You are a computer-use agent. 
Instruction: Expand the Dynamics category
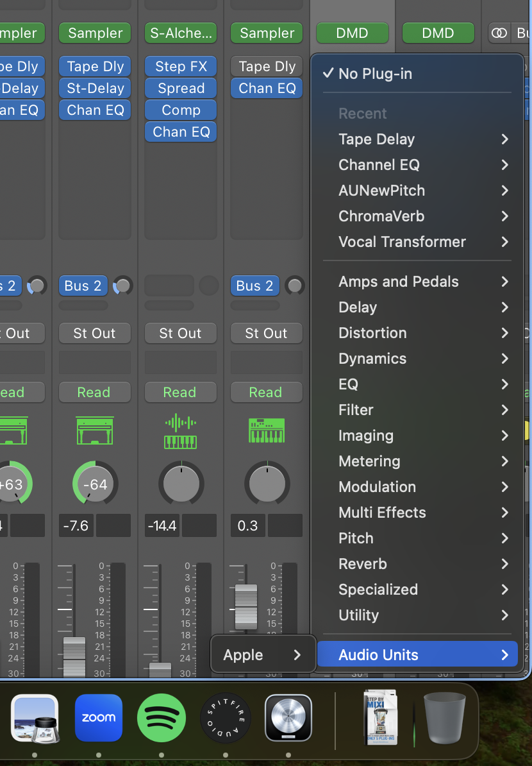417,359
